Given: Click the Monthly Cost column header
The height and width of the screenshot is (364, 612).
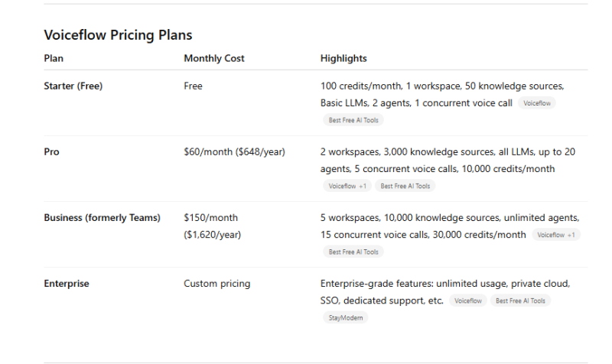Looking at the screenshot, I should pyautogui.click(x=214, y=59).
